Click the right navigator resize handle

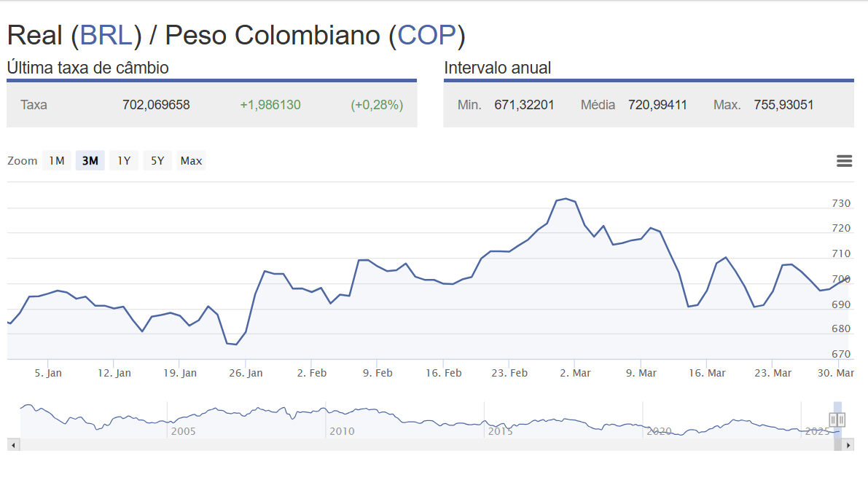pyautogui.click(x=840, y=420)
